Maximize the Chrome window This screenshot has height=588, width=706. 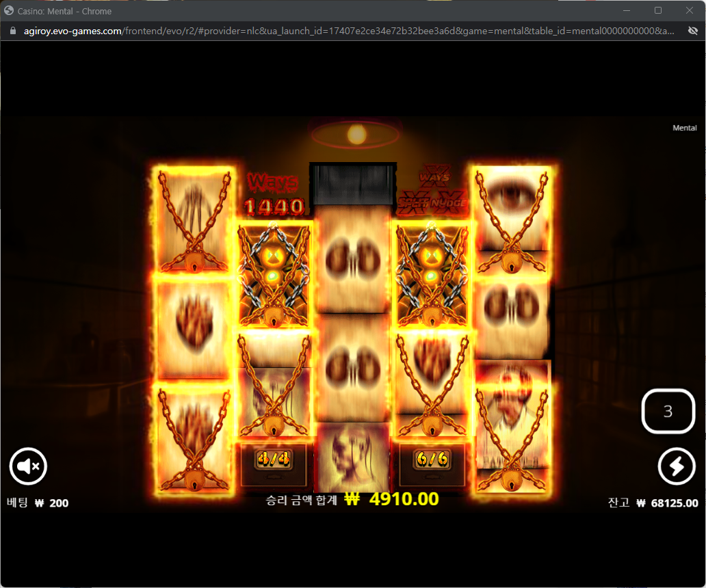(x=658, y=10)
